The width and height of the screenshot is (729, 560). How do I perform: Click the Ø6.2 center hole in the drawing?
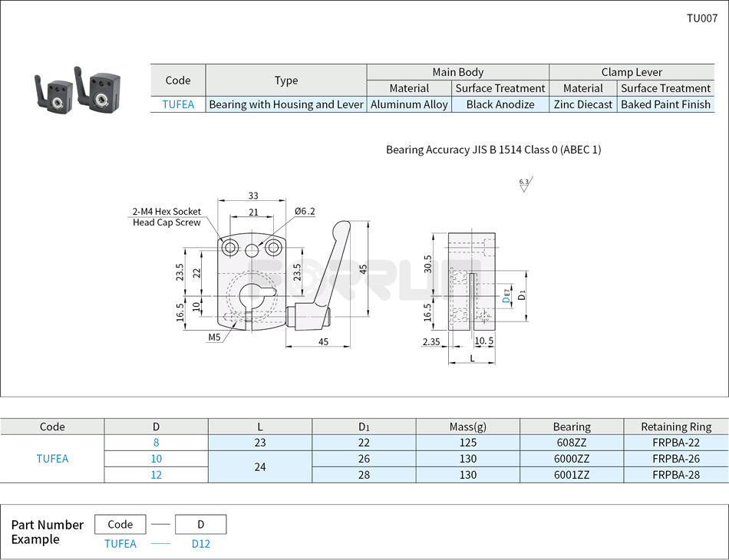(x=252, y=248)
